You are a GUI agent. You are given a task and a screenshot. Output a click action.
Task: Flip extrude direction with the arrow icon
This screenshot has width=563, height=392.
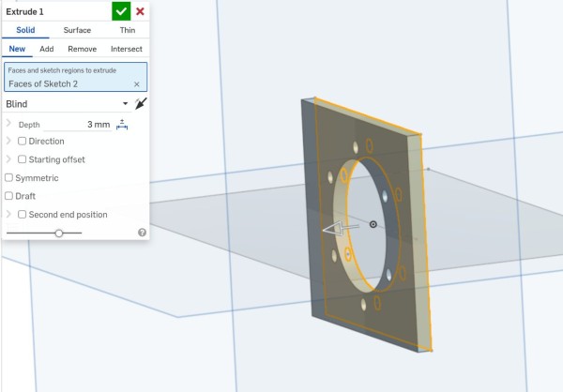[x=141, y=104]
